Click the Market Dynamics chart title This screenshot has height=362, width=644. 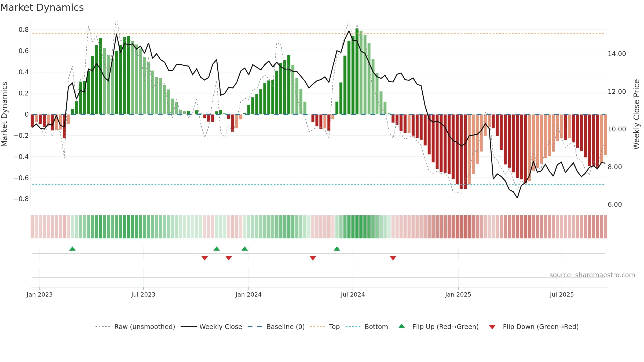point(42,8)
